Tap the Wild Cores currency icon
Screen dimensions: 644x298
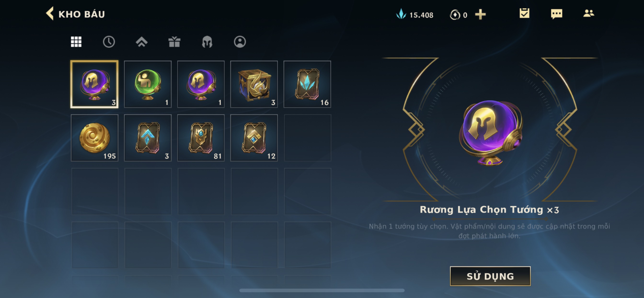click(455, 15)
